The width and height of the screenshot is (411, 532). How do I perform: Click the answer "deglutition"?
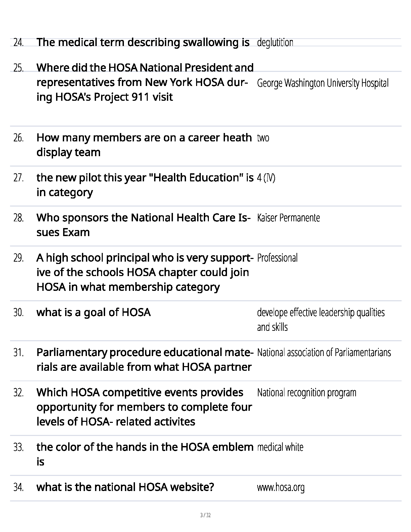pos(275,43)
